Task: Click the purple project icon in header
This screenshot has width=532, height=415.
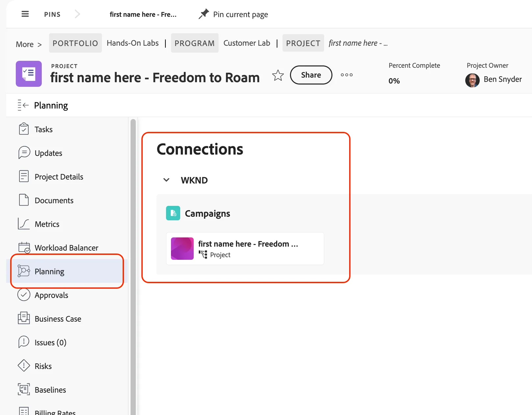Action: pyautogui.click(x=29, y=74)
